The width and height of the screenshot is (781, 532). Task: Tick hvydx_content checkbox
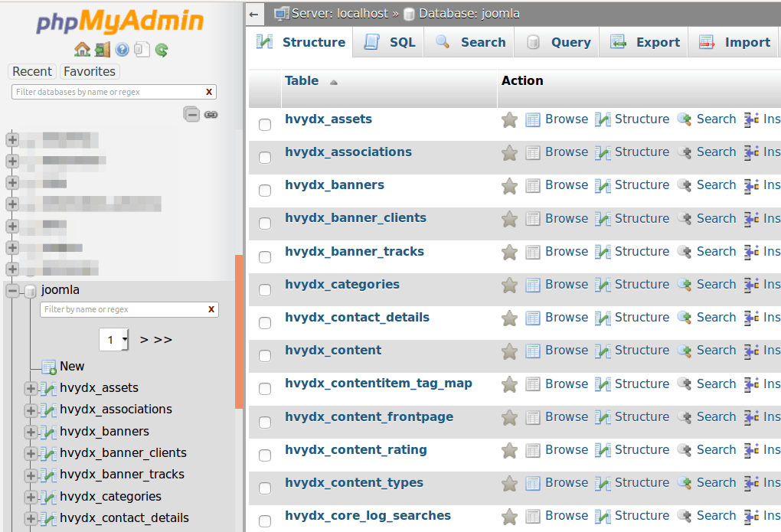coord(265,356)
